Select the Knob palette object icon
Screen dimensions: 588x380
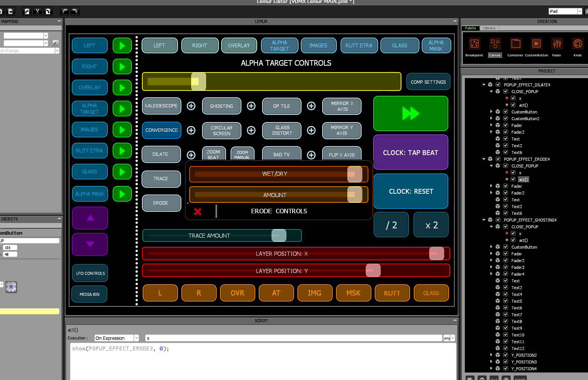tap(577, 44)
